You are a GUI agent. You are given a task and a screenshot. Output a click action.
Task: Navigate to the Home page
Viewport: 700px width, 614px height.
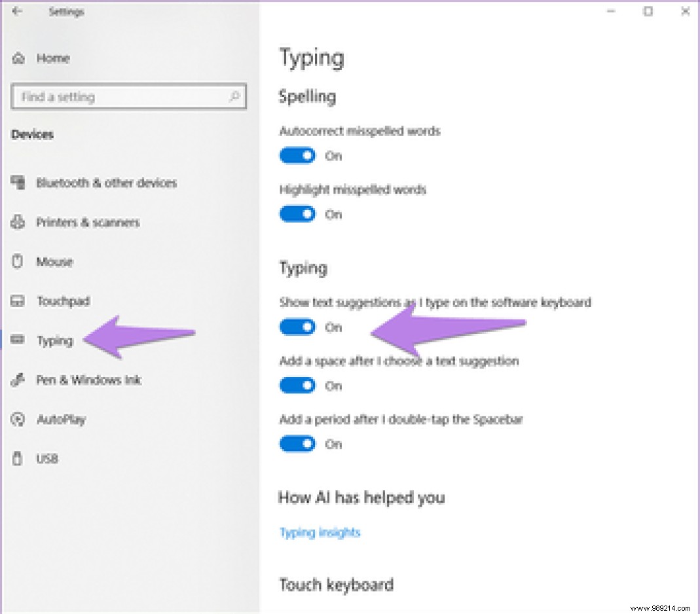click(51, 58)
